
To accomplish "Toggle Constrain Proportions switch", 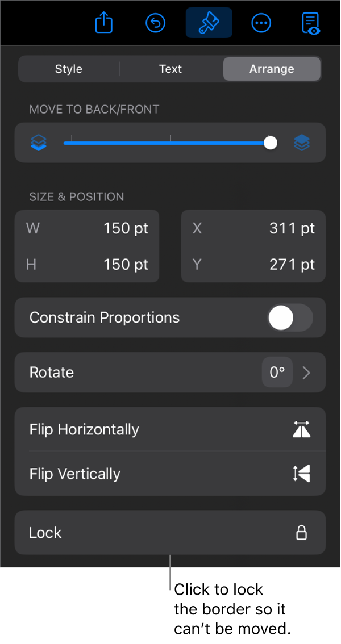I will pos(290,317).
